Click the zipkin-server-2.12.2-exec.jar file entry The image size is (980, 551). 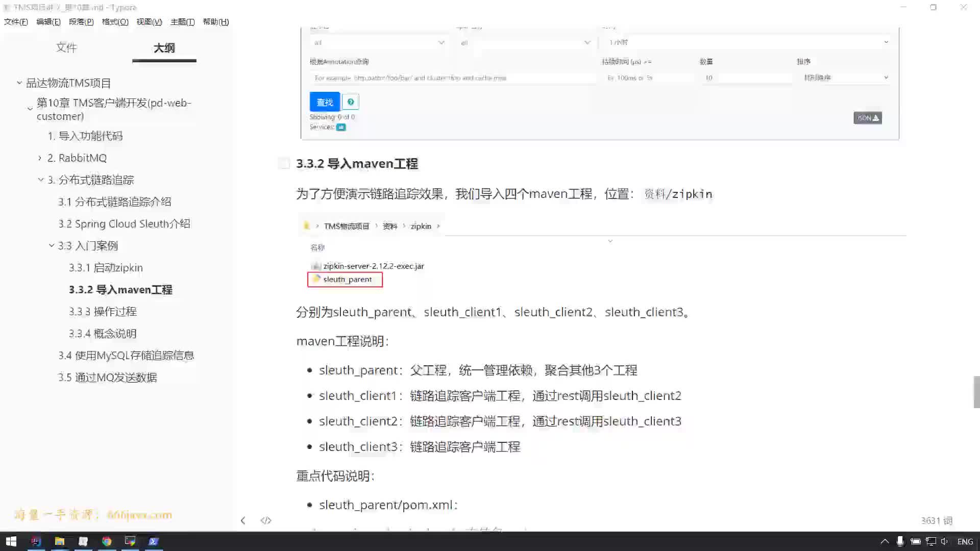click(368, 266)
